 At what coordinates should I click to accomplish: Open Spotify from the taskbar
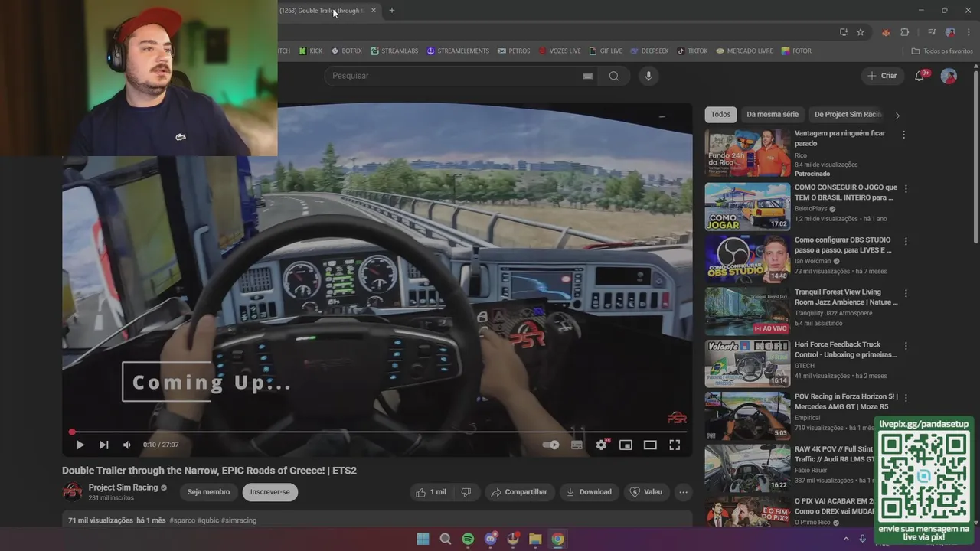[468, 539]
